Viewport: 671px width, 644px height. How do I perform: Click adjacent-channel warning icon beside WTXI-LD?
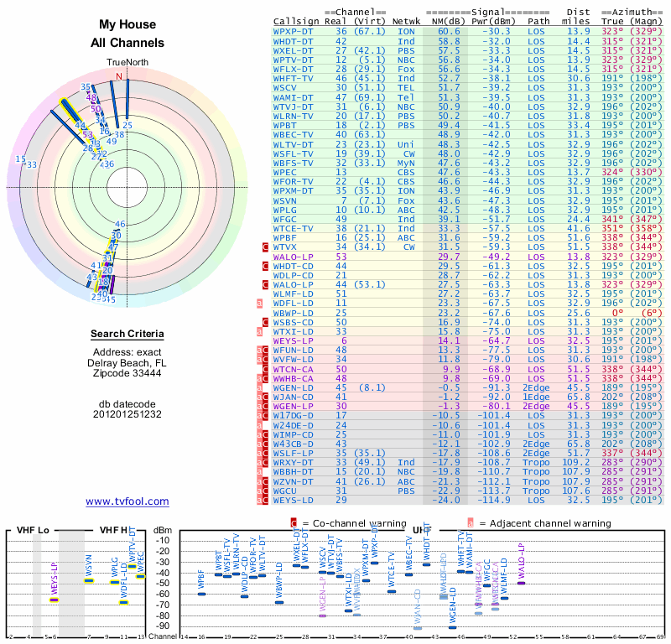(259, 331)
